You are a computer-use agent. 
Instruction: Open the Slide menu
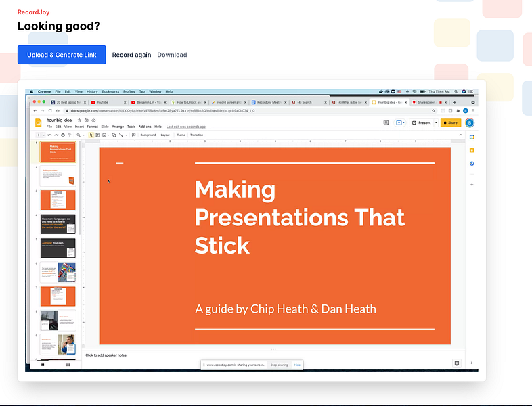coord(105,127)
